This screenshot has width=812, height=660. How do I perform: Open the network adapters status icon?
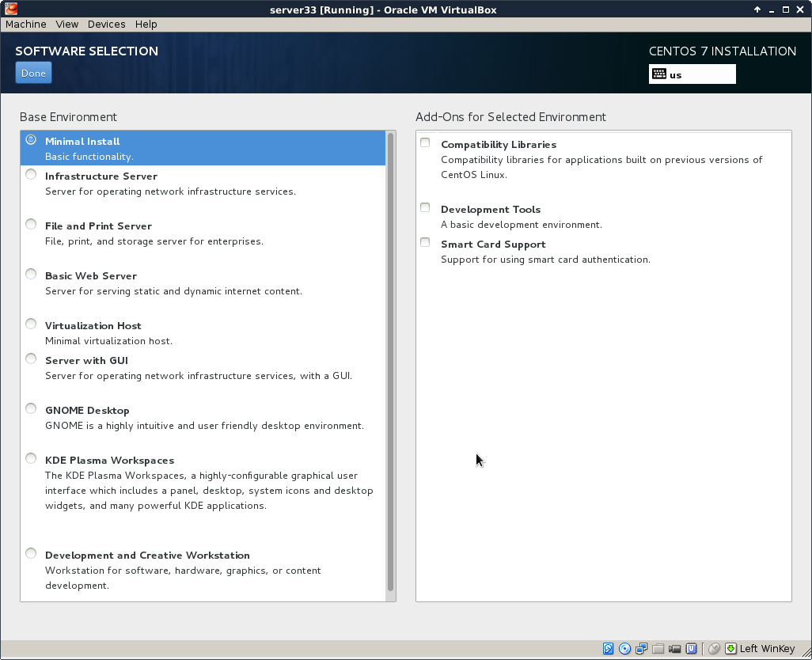642,649
